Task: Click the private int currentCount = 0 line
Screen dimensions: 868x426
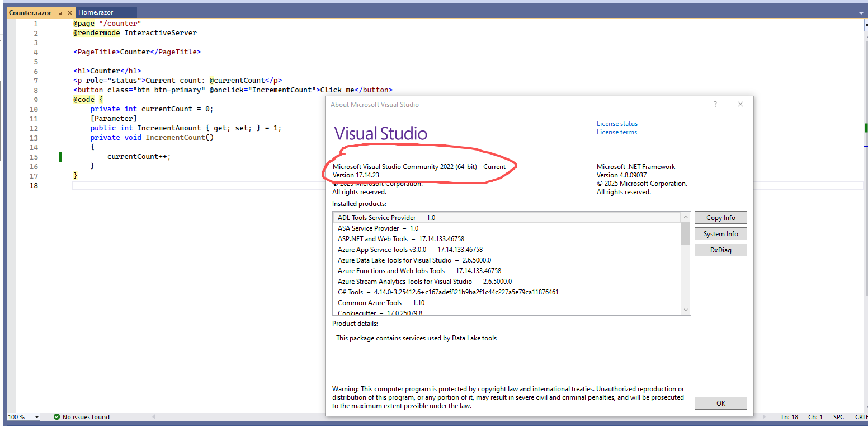Action: point(152,109)
